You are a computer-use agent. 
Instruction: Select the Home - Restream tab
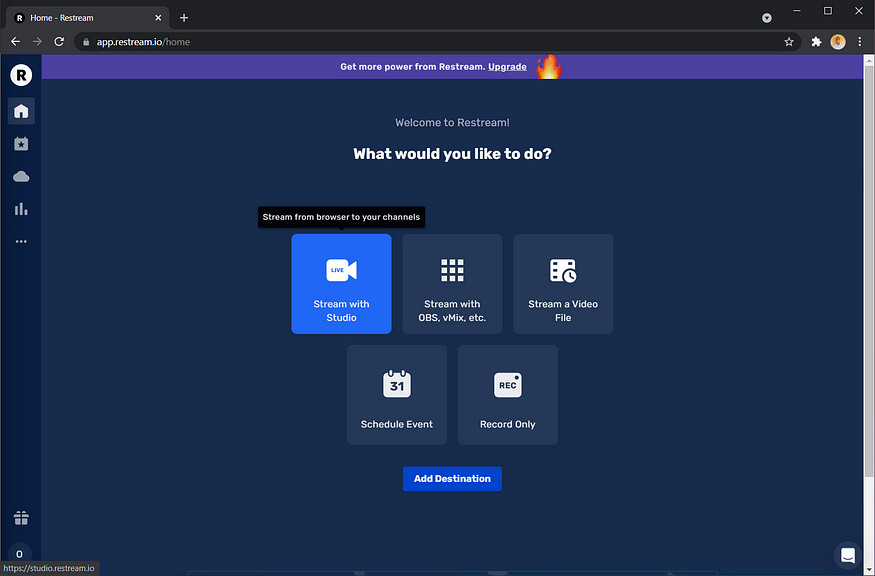click(x=88, y=18)
